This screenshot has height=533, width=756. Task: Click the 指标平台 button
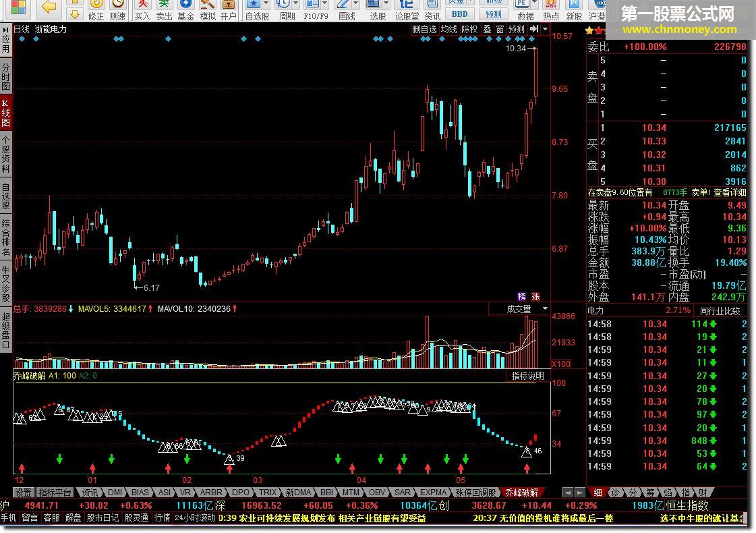[x=55, y=493]
